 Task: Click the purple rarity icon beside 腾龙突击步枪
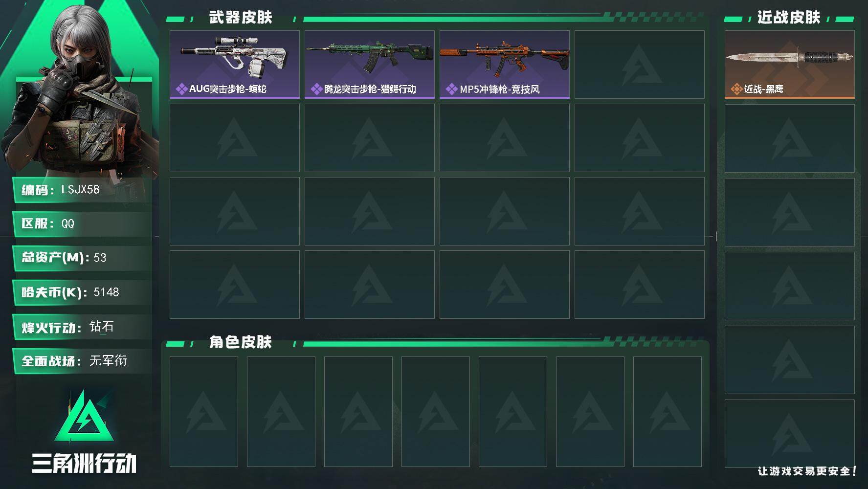pyautogui.click(x=316, y=89)
